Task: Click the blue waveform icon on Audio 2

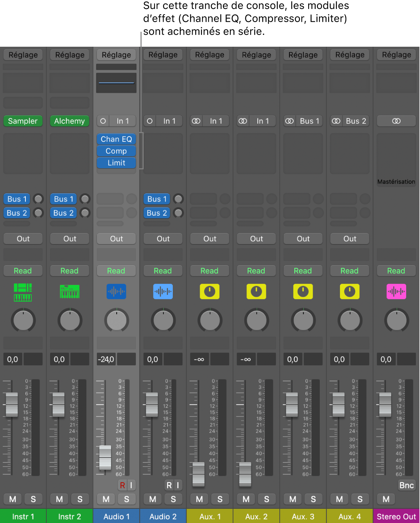Action: pyautogui.click(x=163, y=292)
